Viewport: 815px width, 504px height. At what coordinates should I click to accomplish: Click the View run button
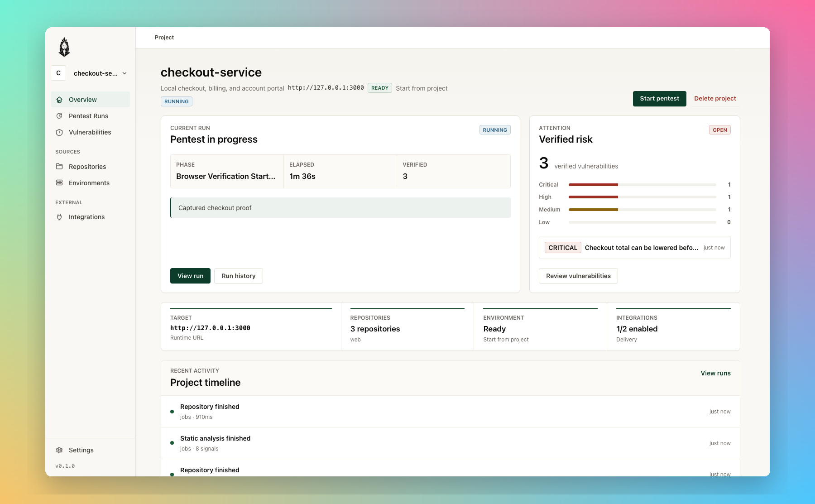tap(190, 276)
